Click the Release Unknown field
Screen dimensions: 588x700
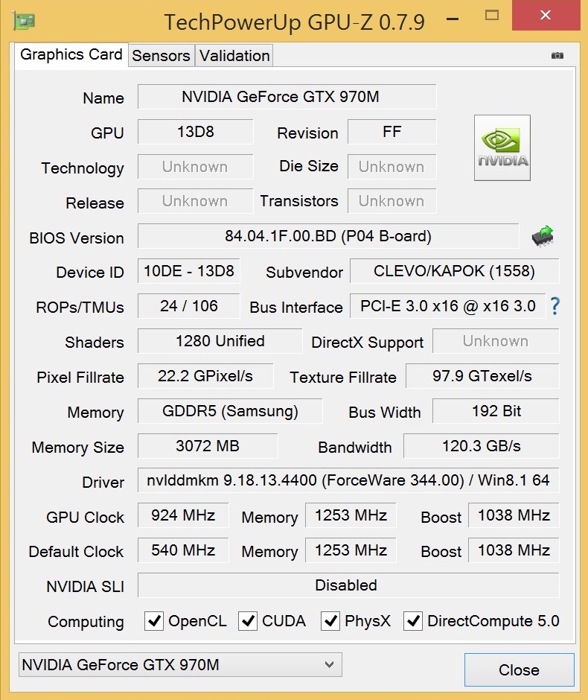tap(196, 201)
